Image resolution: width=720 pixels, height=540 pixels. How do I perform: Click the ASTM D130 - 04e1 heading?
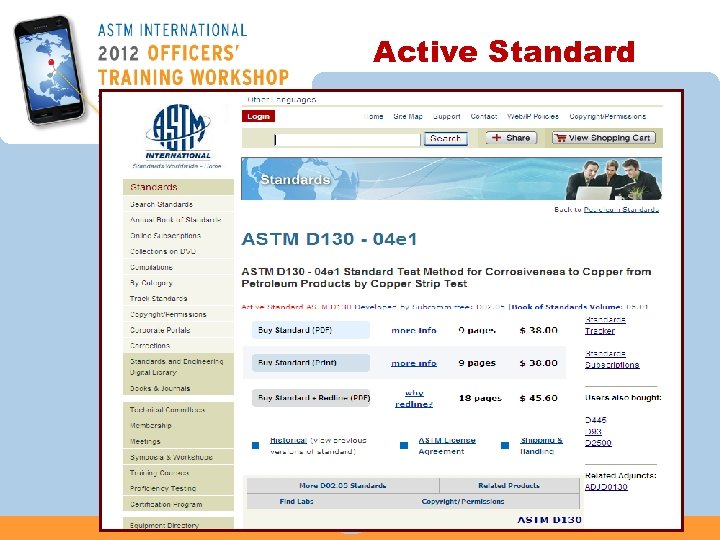[x=329, y=239]
